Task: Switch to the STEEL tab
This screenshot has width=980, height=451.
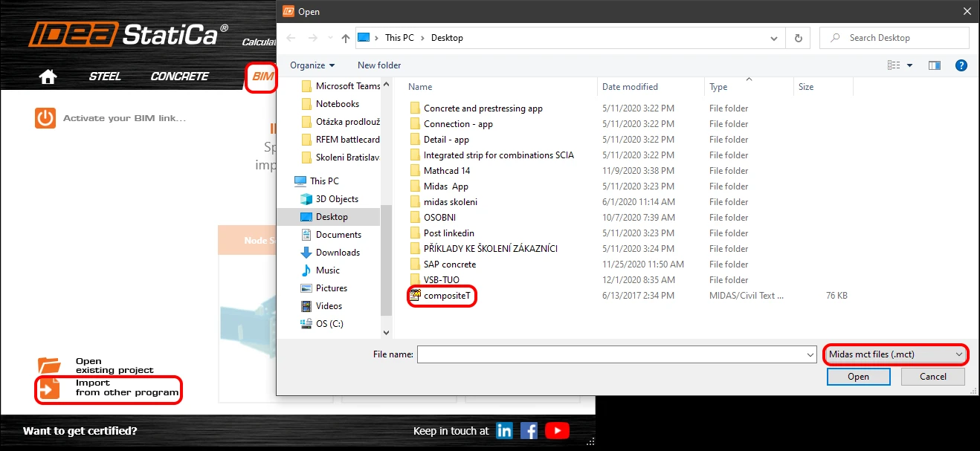Action: 105,77
